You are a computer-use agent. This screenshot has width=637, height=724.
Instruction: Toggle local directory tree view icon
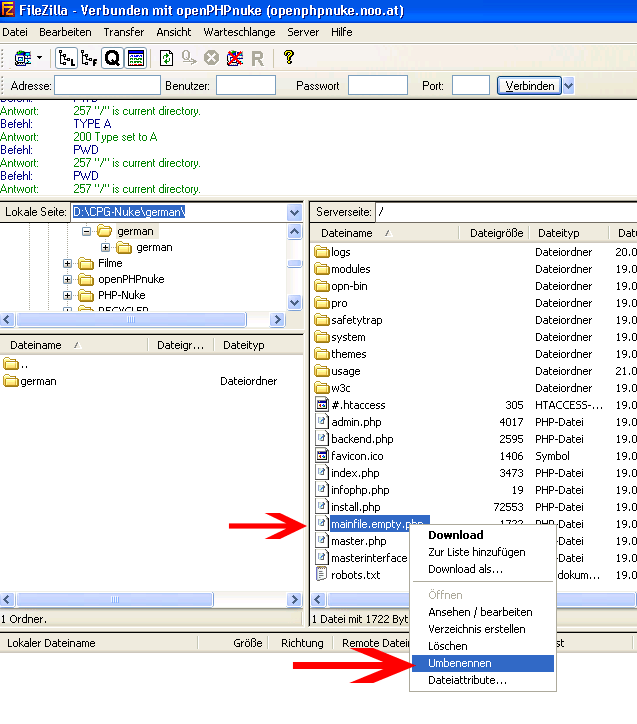tap(66, 58)
